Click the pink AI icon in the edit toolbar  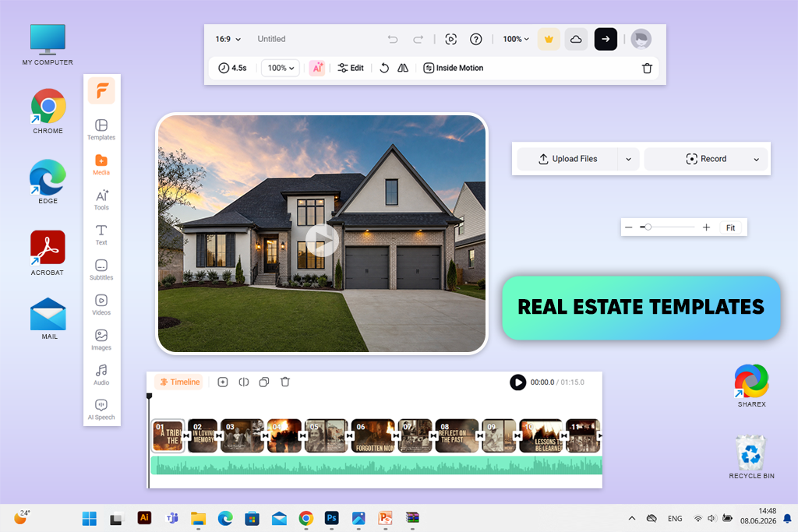(x=317, y=68)
